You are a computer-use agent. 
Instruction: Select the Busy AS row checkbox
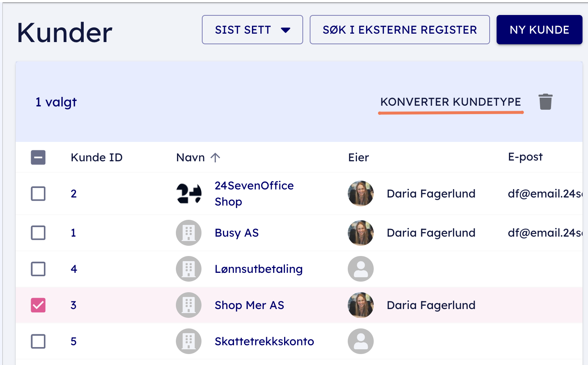click(x=38, y=233)
